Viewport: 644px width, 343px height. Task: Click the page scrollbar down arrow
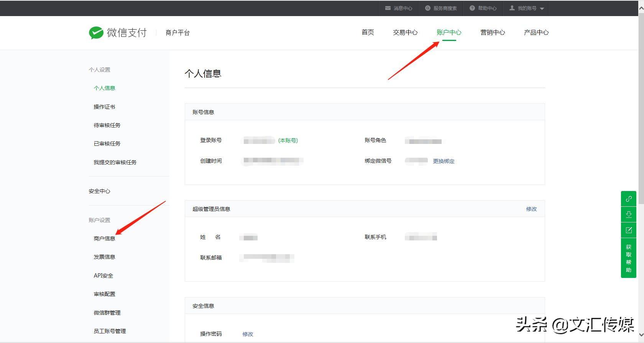point(641,335)
